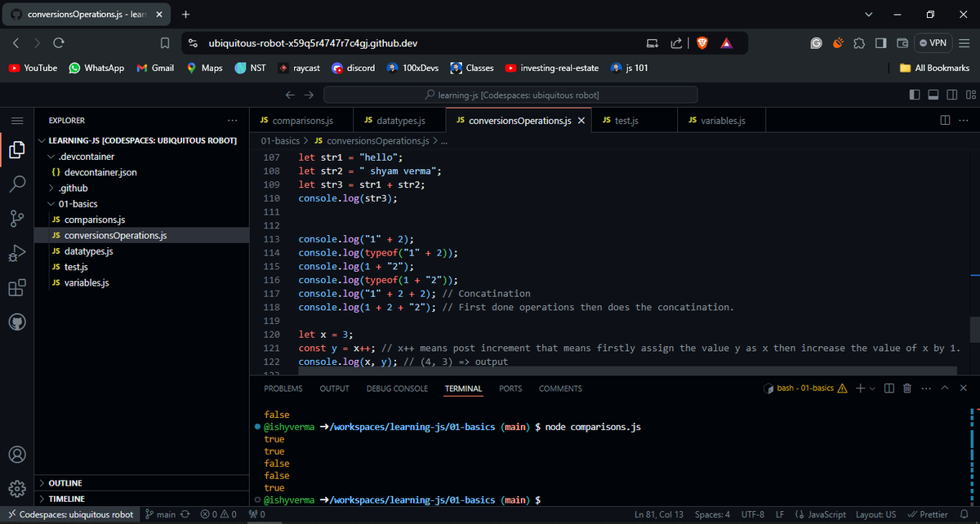
Task: Open the Brave main menu button
Action: click(x=964, y=42)
